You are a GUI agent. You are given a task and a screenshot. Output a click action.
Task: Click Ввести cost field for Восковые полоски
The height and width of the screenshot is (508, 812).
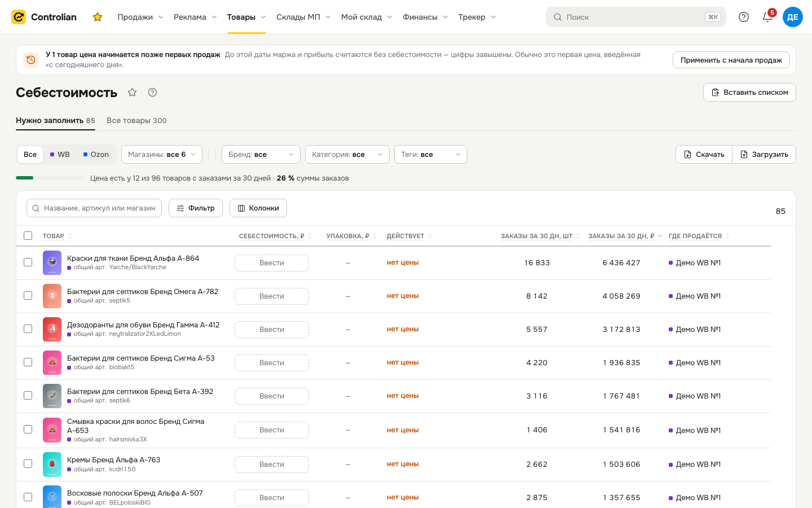coord(272,498)
